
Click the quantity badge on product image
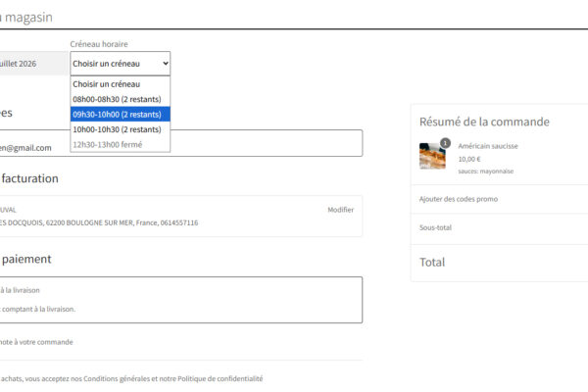tap(445, 143)
